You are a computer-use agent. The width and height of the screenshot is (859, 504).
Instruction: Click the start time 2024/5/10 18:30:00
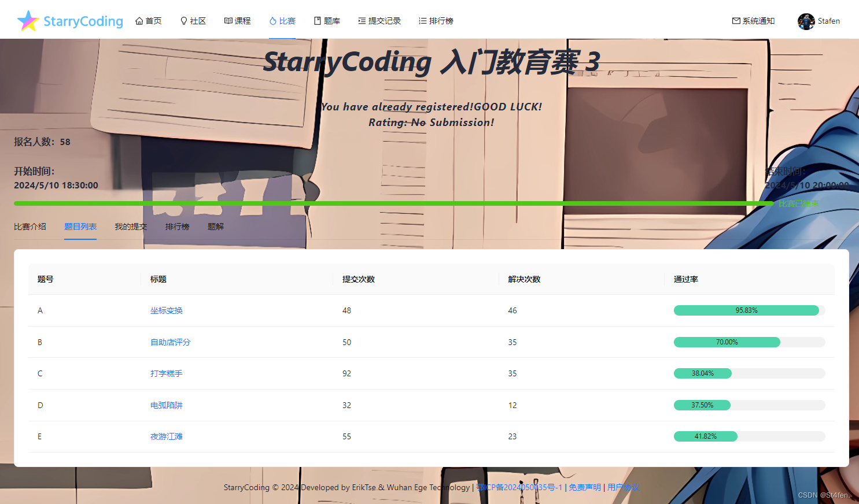pyautogui.click(x=56, y=186)
